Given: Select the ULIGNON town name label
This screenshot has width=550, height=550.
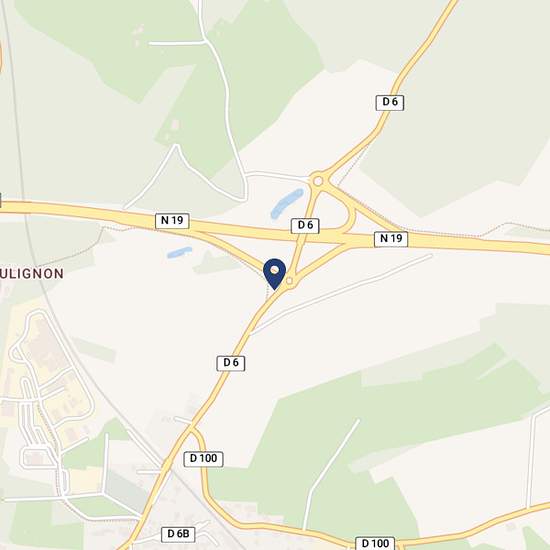Looking at the screenshot, I should point(32,274).
